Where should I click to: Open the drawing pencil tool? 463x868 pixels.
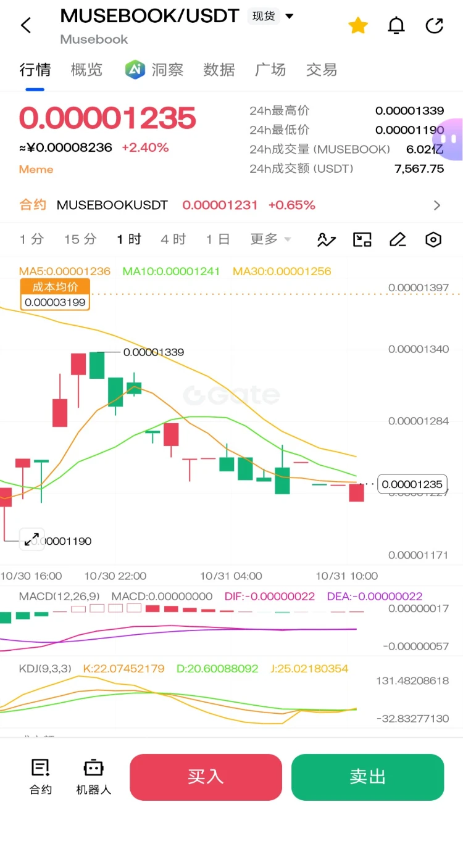(x=398, y=239)
